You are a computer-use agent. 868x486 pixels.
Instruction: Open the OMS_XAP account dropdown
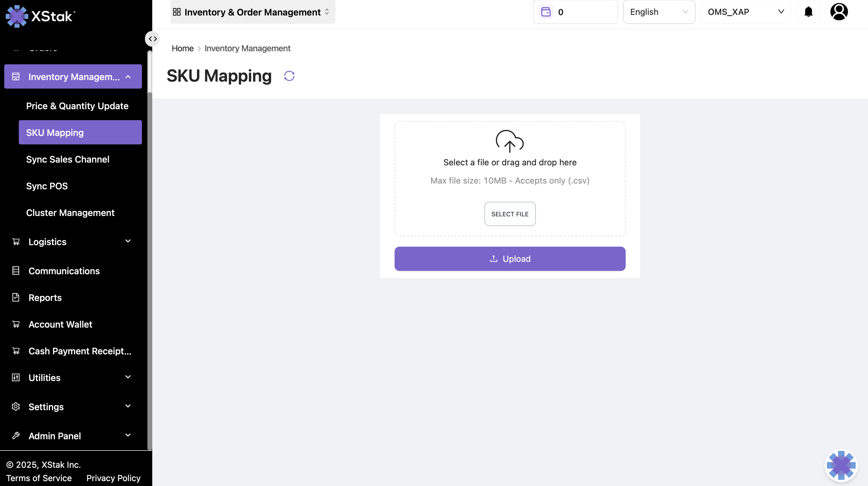pyautogui.click(x=745, y=12)
